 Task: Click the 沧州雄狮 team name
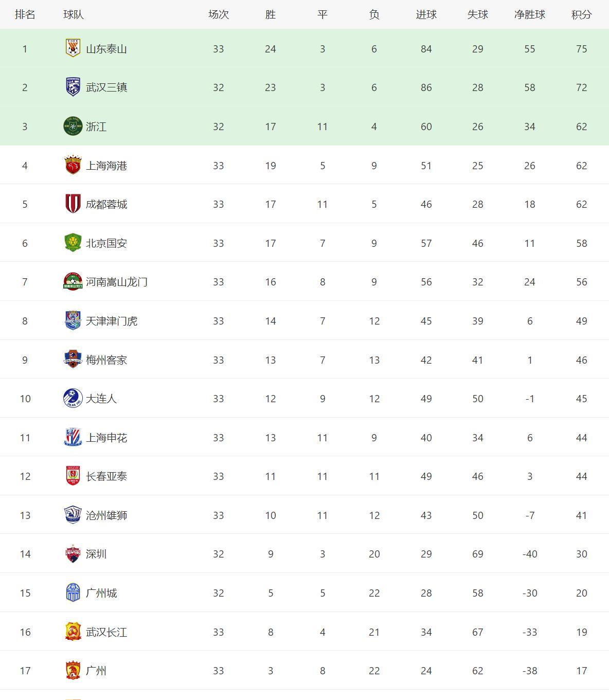pos(106,515)
